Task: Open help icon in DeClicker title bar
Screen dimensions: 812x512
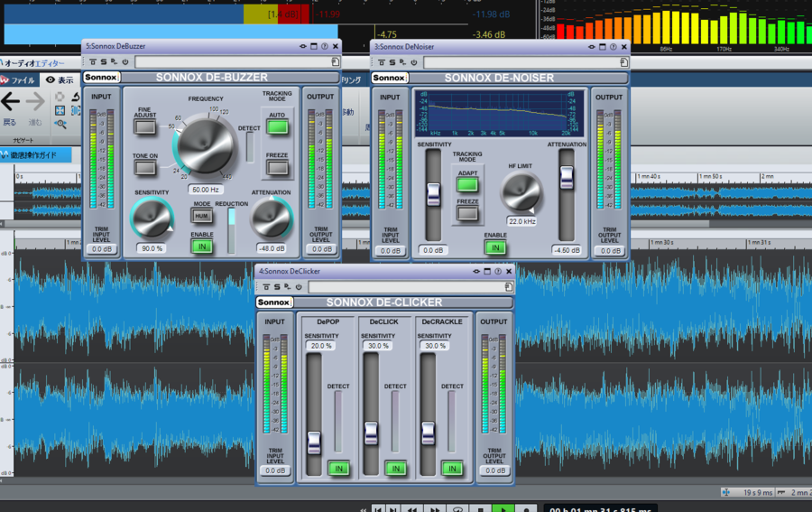Action: coord(498,271)
